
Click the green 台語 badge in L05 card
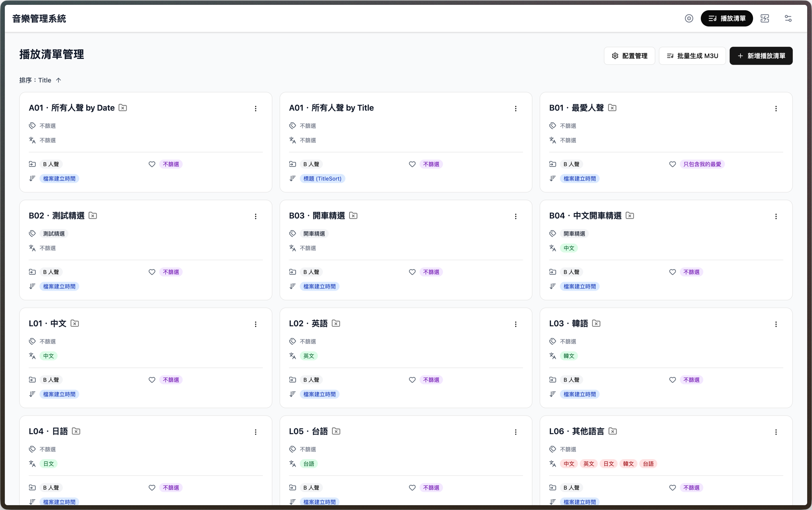click(309, 464)
